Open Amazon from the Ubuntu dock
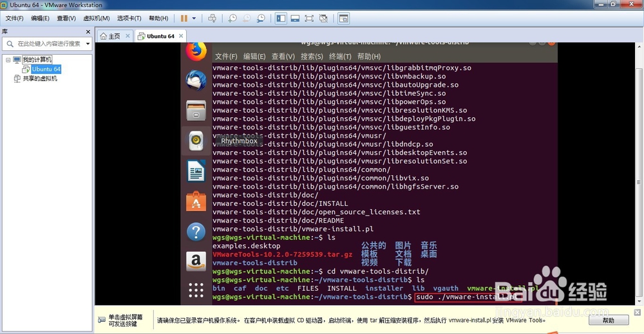The height and width of the screenshot is (334, 644). pyautogui.click(x=196, y=261)
